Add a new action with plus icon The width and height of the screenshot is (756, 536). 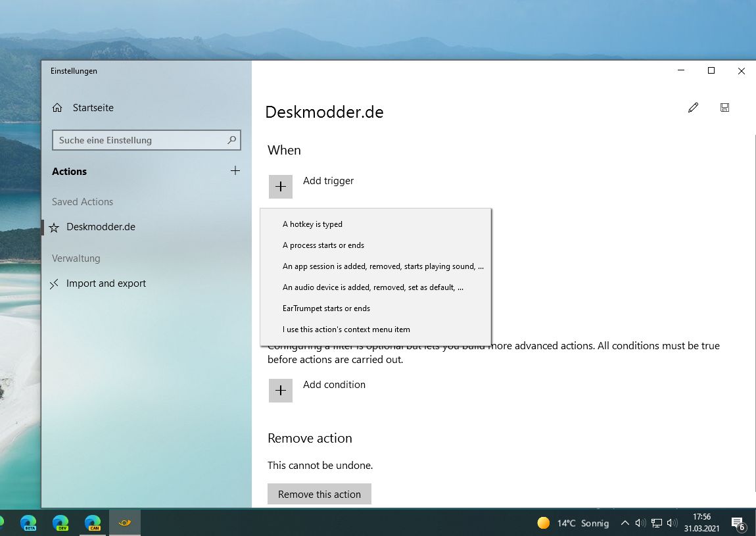[x=235, y=171]
